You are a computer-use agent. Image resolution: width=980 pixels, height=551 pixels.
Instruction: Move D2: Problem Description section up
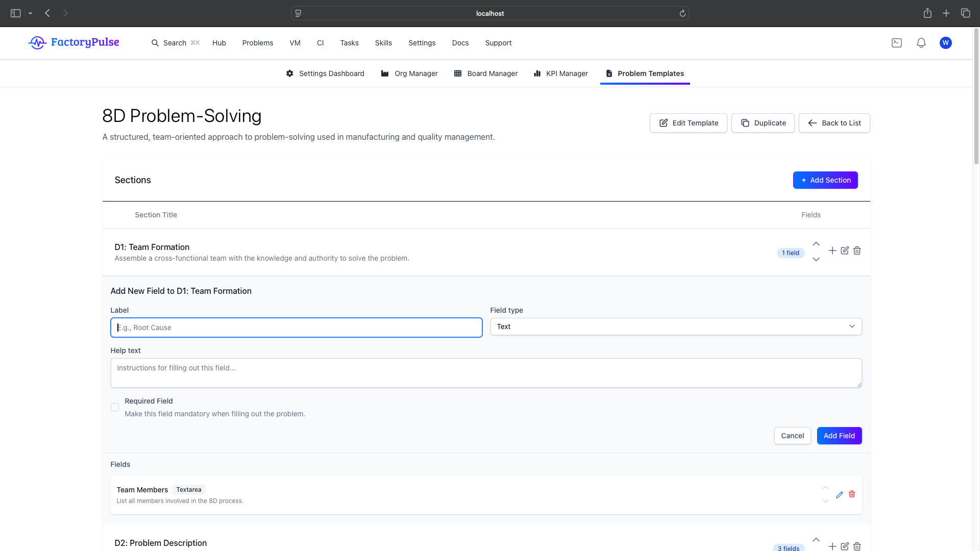click(x=816, y=540)
